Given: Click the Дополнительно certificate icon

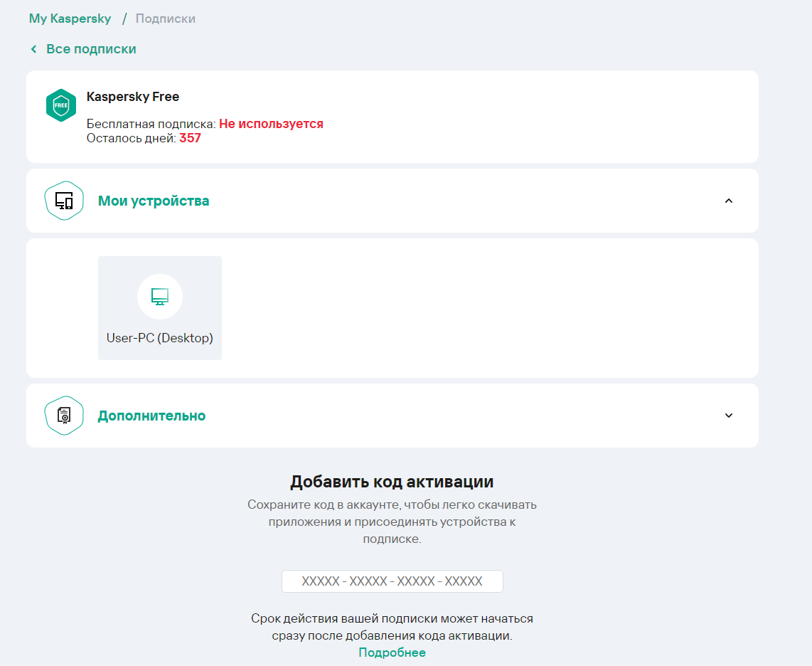Looking at the screenshot, I should coord(64,416).
